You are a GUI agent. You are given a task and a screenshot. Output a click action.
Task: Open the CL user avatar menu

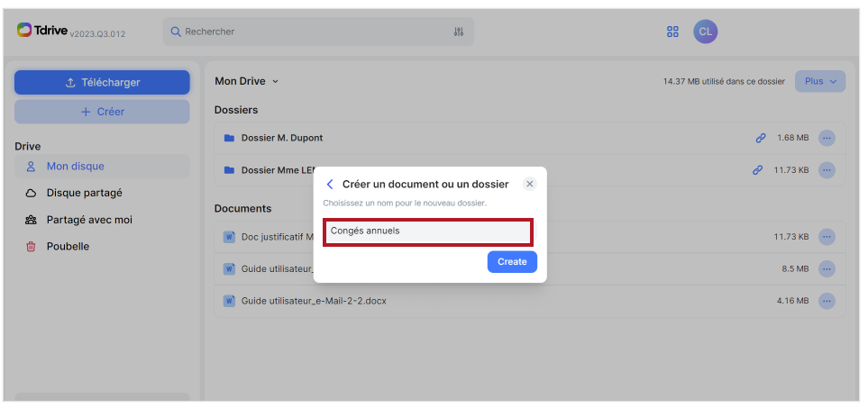pyautogui.click(x=705, y=32)
